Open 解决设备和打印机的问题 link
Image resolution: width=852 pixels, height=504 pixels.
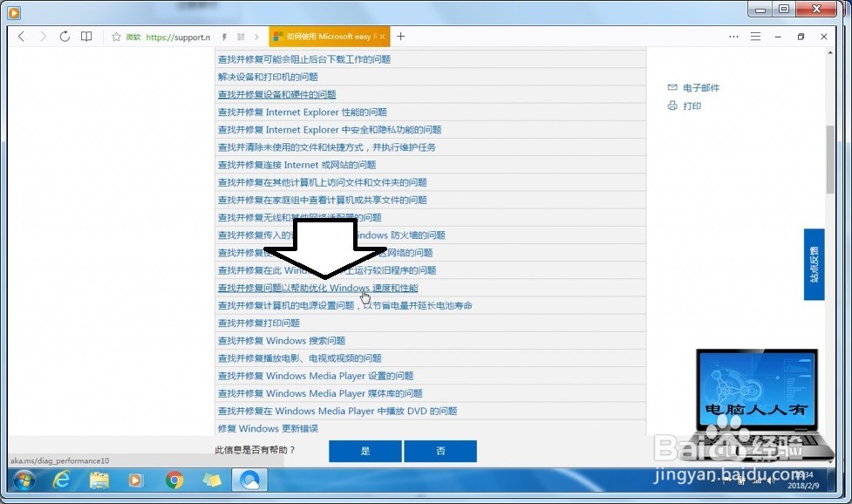click(268, 77)
